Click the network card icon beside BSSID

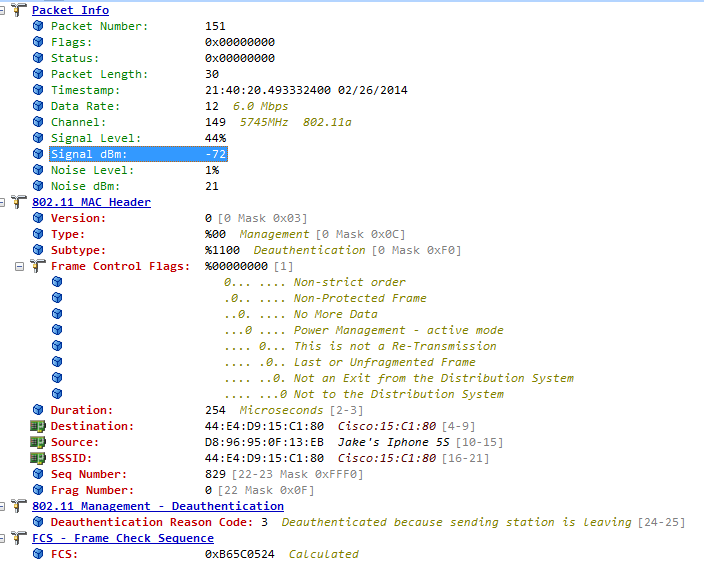pyautogui.click(x=38, y=458)
